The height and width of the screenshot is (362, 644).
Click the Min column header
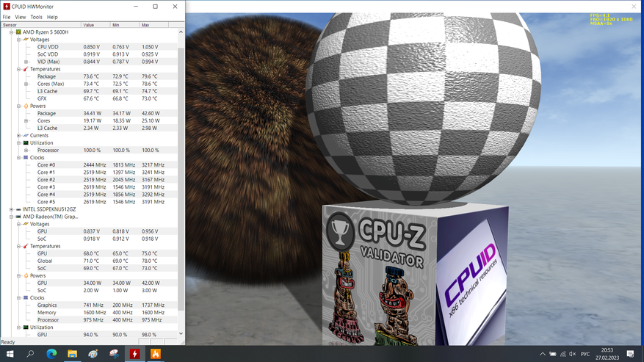click(125, 25)
